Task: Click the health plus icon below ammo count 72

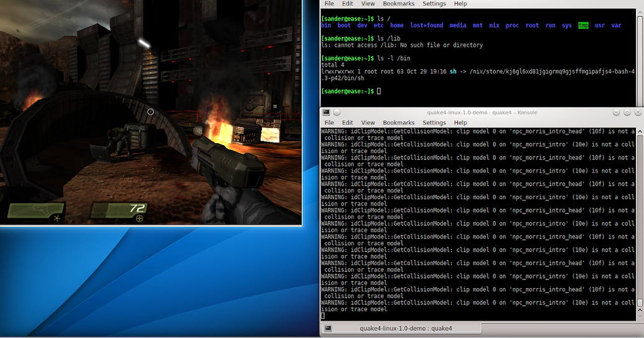Action: pos(139,218)
